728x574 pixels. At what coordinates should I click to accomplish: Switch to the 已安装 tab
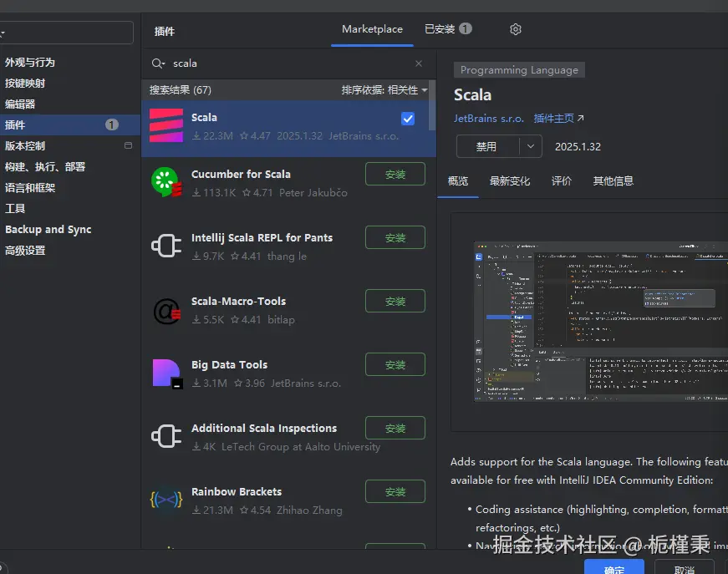[x=442, y=29]
